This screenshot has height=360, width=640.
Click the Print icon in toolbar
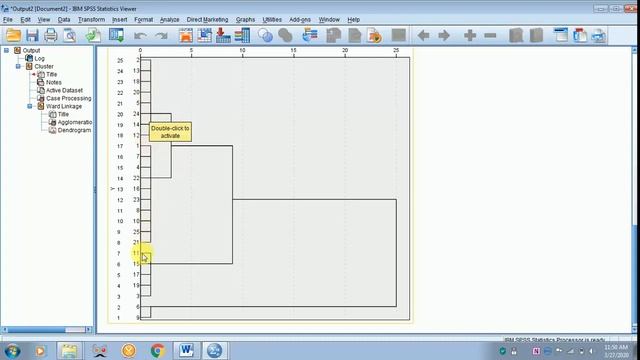pos(51,36)
